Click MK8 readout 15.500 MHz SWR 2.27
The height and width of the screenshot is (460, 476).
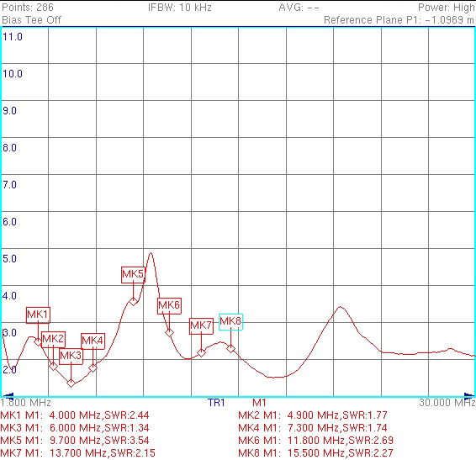click(x=315, y=453)
